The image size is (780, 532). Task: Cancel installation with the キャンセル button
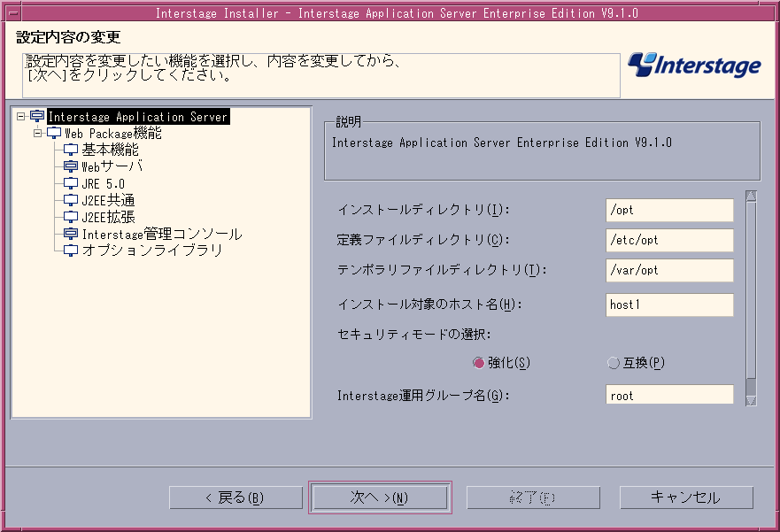tap(686, 497)
